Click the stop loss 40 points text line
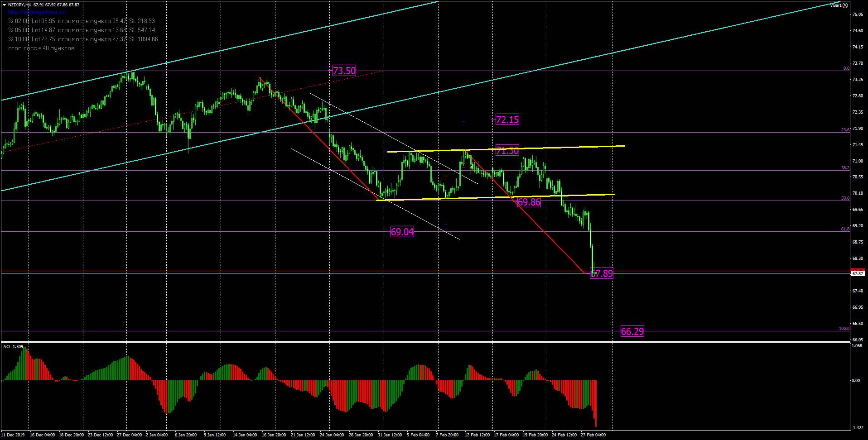This screenshot has width=868, height=440. pyautogui.click(x=41, y=48)
